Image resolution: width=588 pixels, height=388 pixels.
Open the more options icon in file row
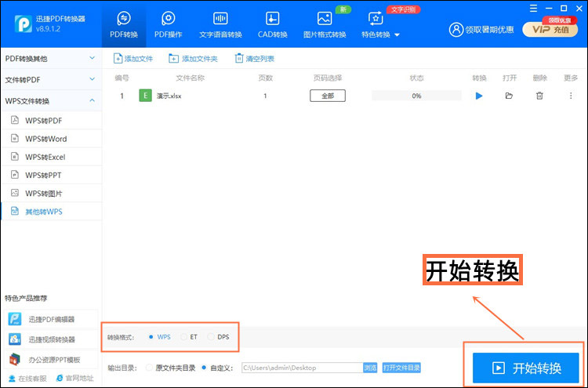click(x=571, y=96)
